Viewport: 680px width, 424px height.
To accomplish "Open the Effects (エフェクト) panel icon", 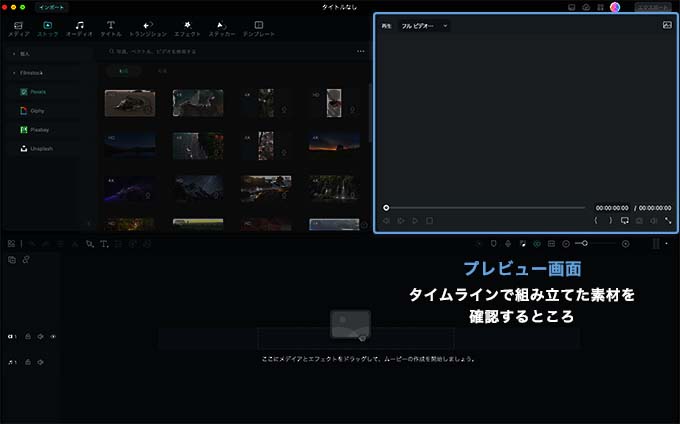I will 186,27.
